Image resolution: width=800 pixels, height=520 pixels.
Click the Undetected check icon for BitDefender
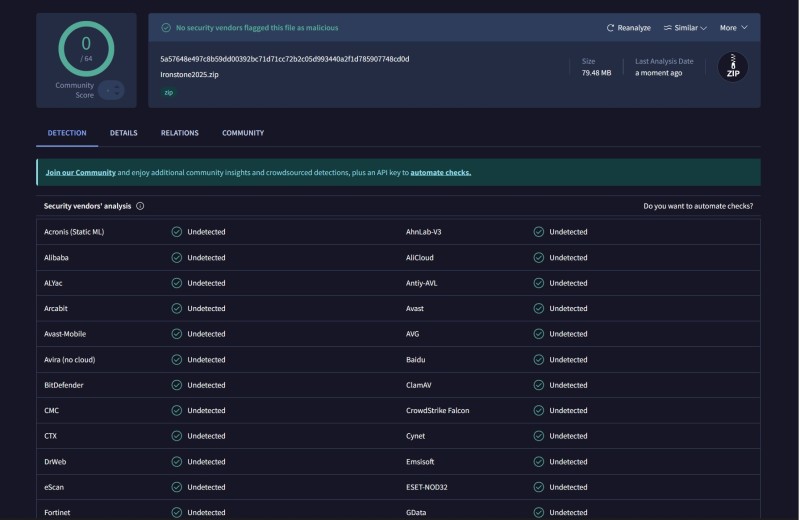point(177,385)
